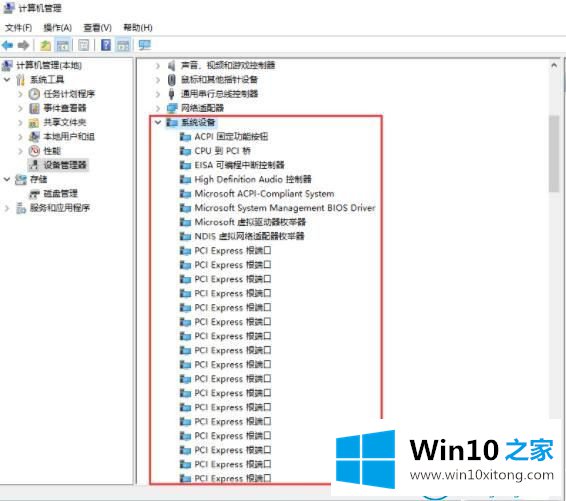This screenshot has width=566, height=501.
Task: Click the Up one level folder icon
Action: 45,45
